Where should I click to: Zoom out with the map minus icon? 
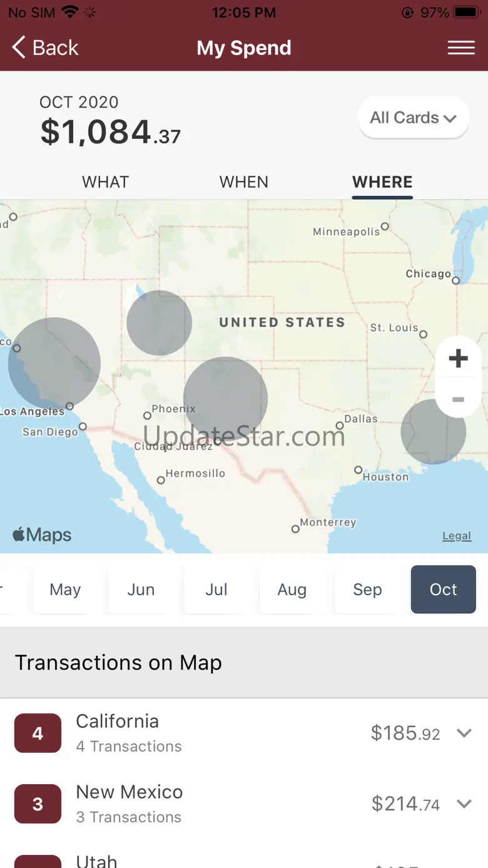458,399
